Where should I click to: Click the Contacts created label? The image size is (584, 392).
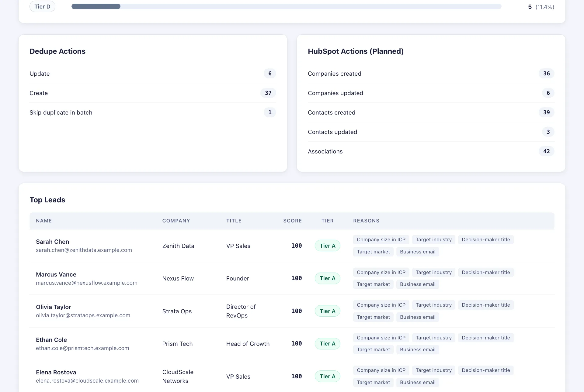click(x=332, y=112)
